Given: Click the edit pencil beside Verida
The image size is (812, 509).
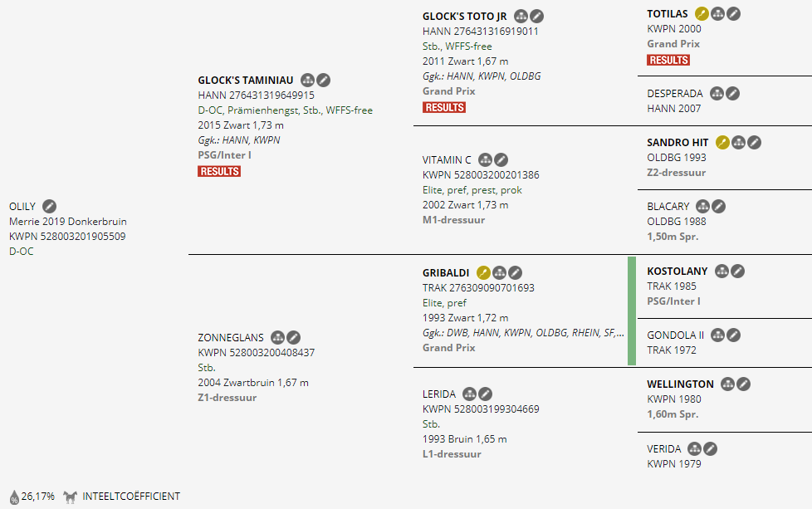Looking at the screenshot, I should (711, 449).
